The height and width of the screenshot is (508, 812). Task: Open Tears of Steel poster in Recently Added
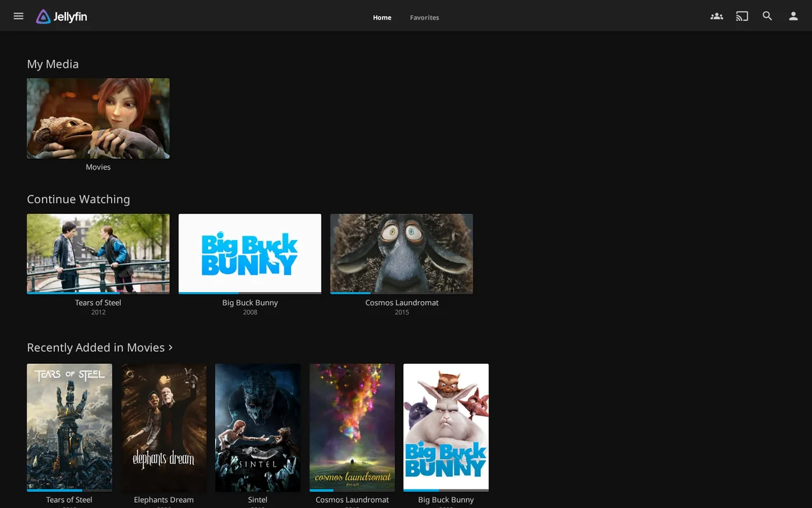click(x=70, y=427)
